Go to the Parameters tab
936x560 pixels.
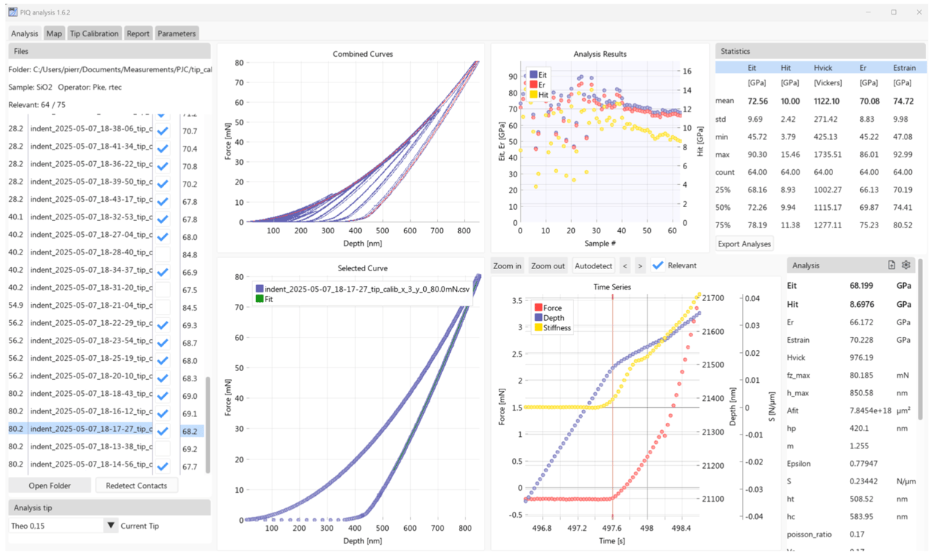(x=177, y=34)
